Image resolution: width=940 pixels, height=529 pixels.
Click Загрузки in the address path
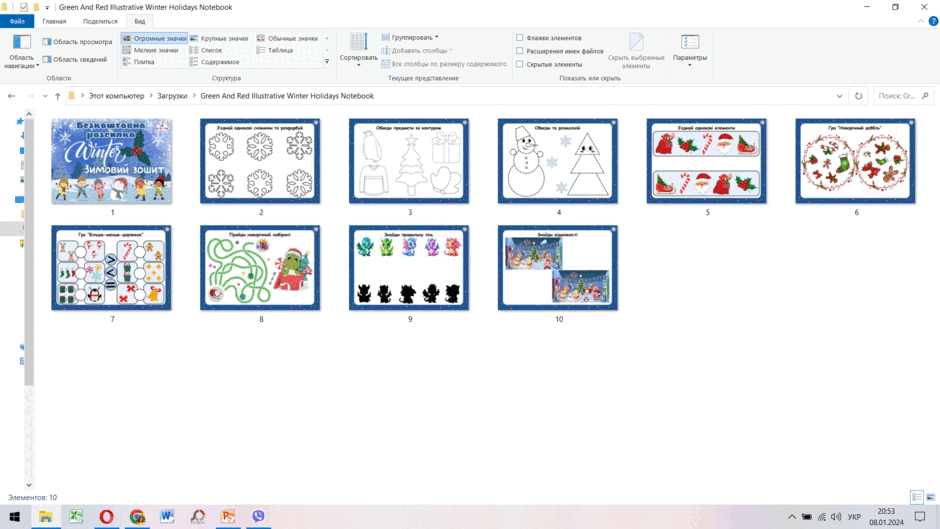point(172,96)
